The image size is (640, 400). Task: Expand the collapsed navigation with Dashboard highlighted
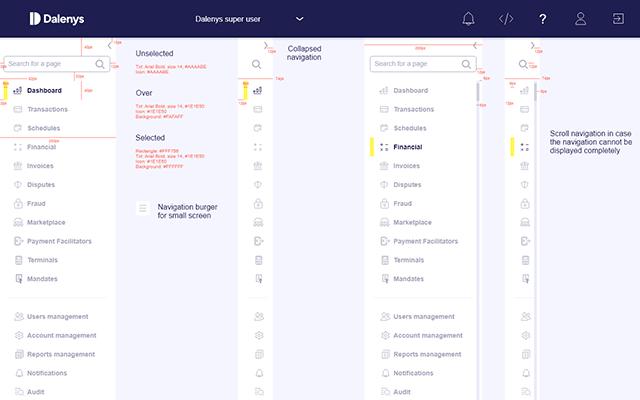click(266, 45)
